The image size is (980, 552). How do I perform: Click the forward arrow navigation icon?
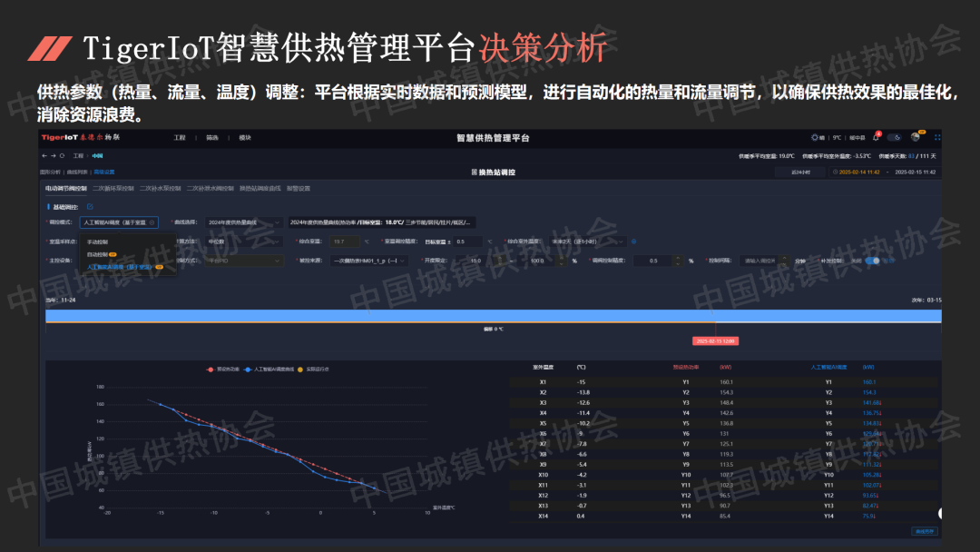click(x=53, y=155)
